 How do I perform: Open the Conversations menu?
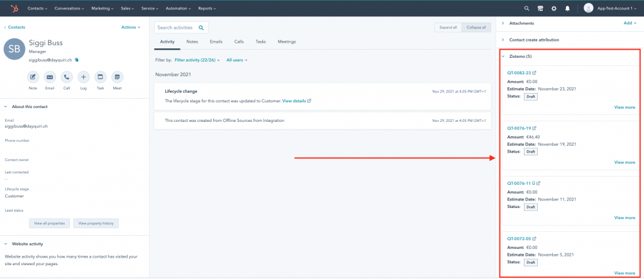pos(69,8)
